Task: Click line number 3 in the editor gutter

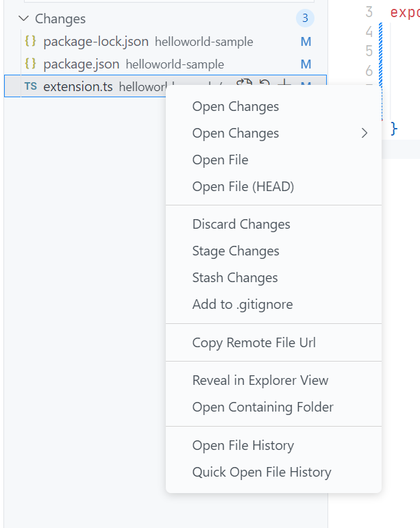Action: [369, 12]
